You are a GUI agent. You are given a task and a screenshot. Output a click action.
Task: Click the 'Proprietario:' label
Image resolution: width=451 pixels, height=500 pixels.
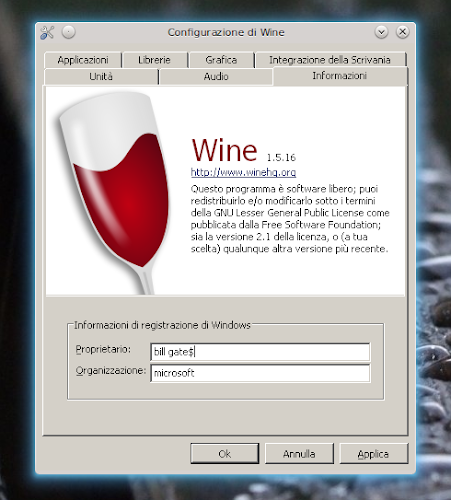coord(103,349)
